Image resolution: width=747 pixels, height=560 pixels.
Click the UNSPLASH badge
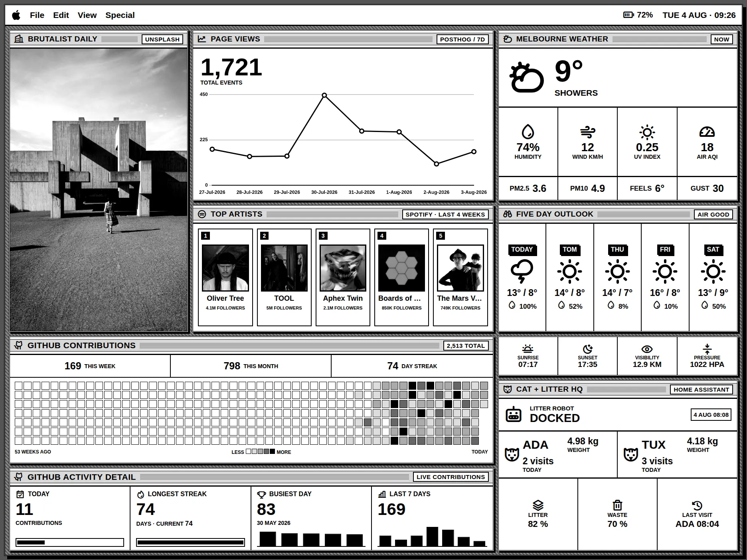click(162, 39)
